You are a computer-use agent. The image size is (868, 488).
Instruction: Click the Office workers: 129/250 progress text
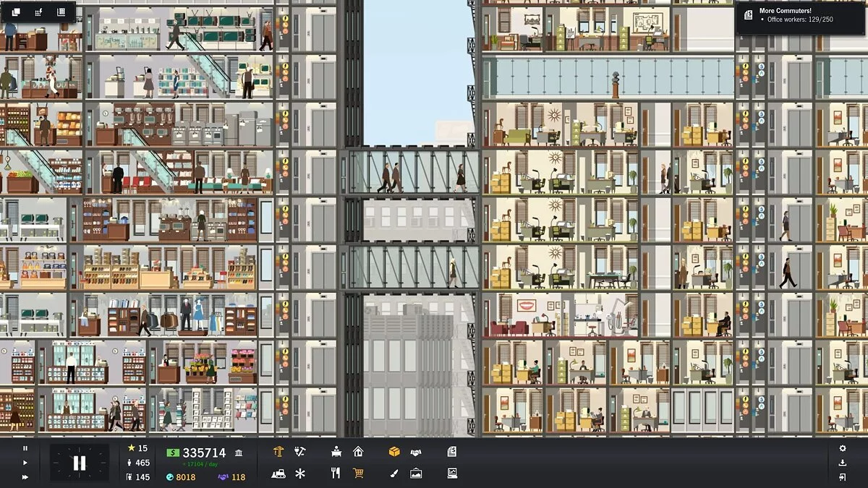click(x=799, y=20)
